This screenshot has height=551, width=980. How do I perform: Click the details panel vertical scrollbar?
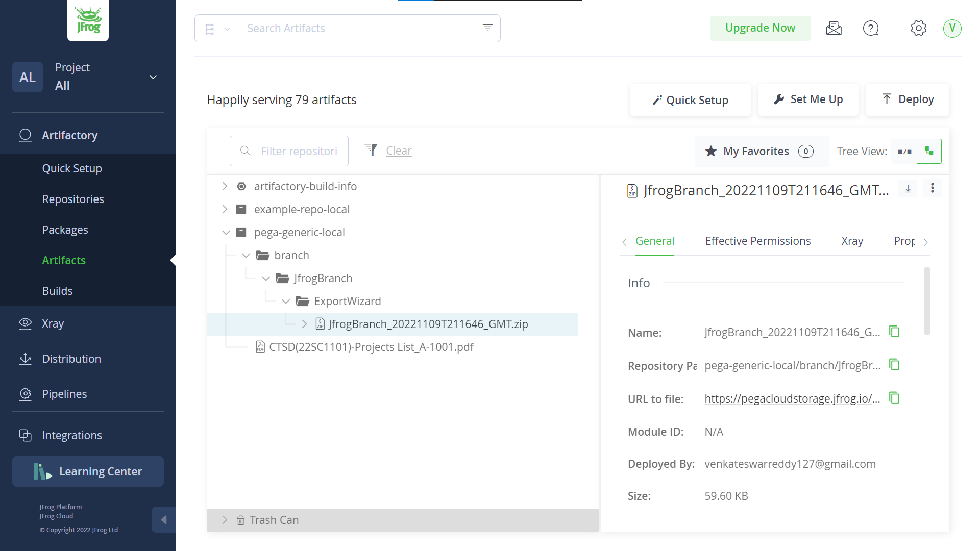[927, 301]
